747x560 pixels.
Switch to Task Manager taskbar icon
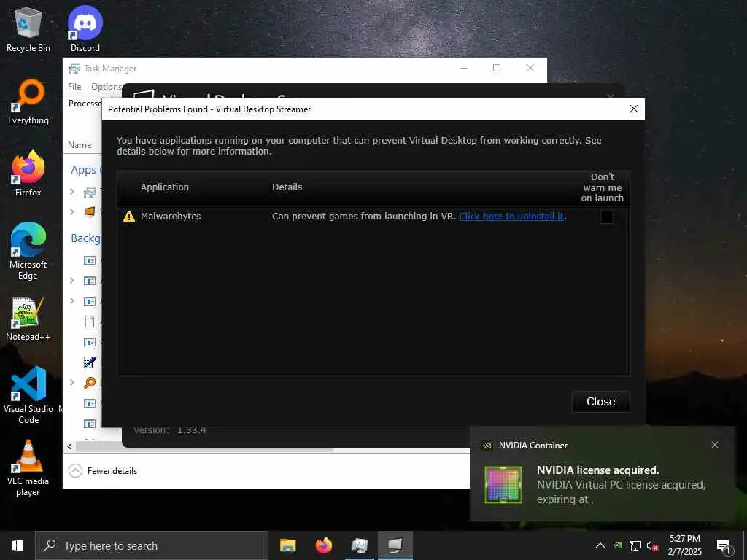tap(359, 545)
